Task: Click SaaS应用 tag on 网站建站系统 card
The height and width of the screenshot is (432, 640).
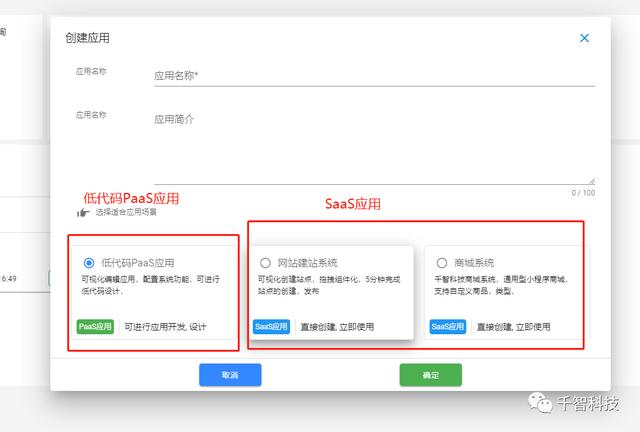Action: [271, 327]
